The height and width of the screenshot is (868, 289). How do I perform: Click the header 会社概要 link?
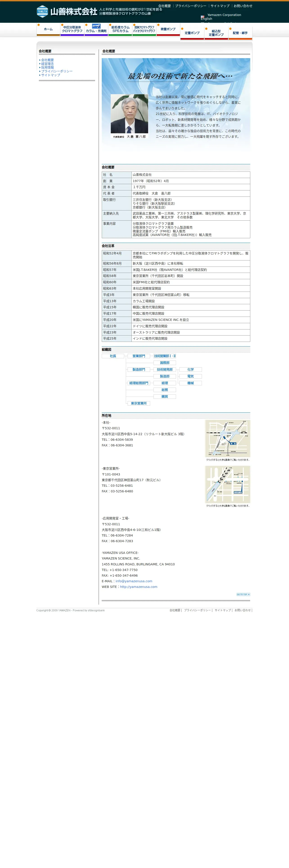[x=165, y=6]
